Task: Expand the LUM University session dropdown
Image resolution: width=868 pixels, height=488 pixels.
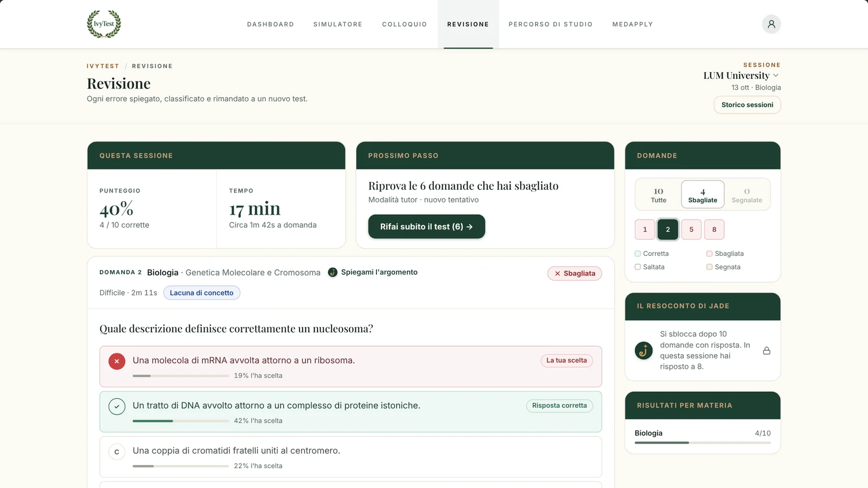Action: (x=741, y=75)
